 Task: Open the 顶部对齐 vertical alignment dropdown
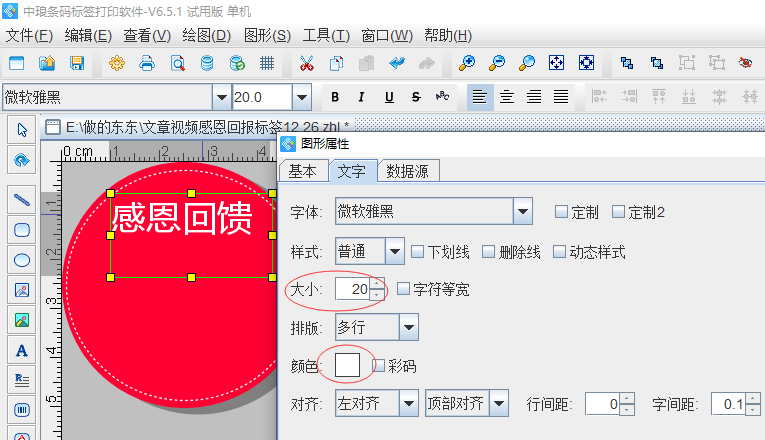click(499, 403)
